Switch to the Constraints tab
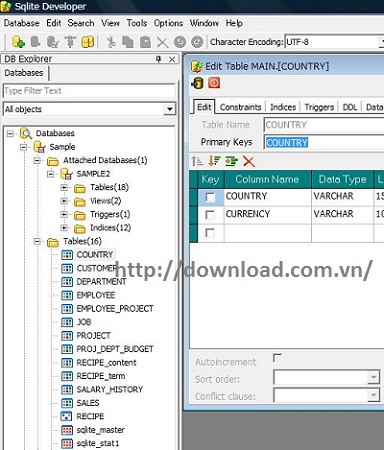This screenshot has width=384, height=450. pos(240,107)
